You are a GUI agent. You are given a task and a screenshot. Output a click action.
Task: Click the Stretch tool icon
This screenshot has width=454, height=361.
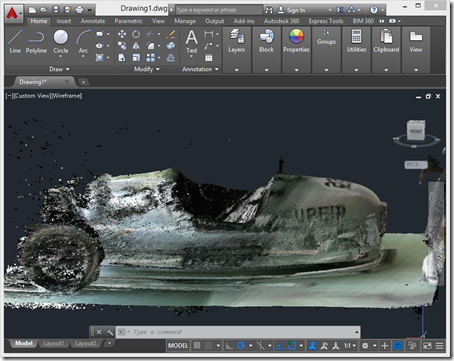(122, 58)
